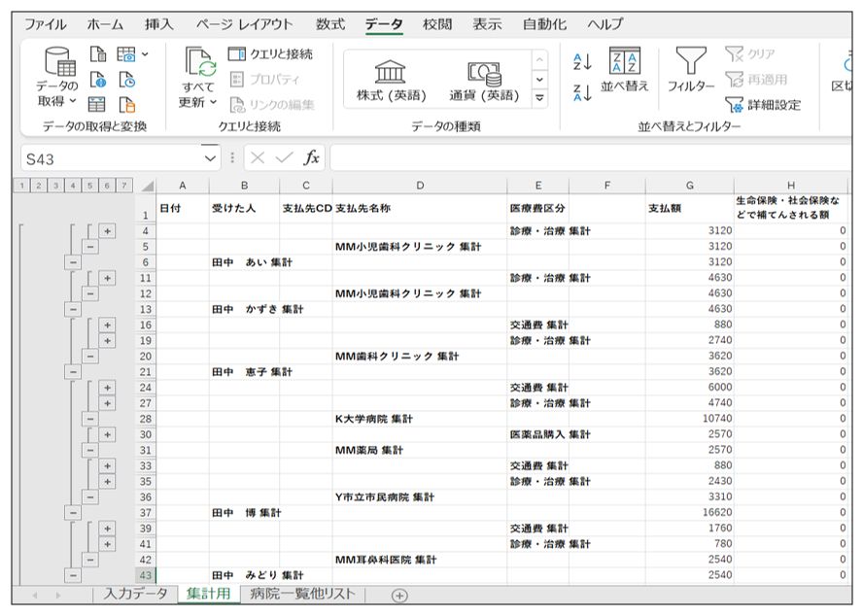Screen dimensions: 863x616
Task: Show outline level 7
Action: click(x=123, y=186)
